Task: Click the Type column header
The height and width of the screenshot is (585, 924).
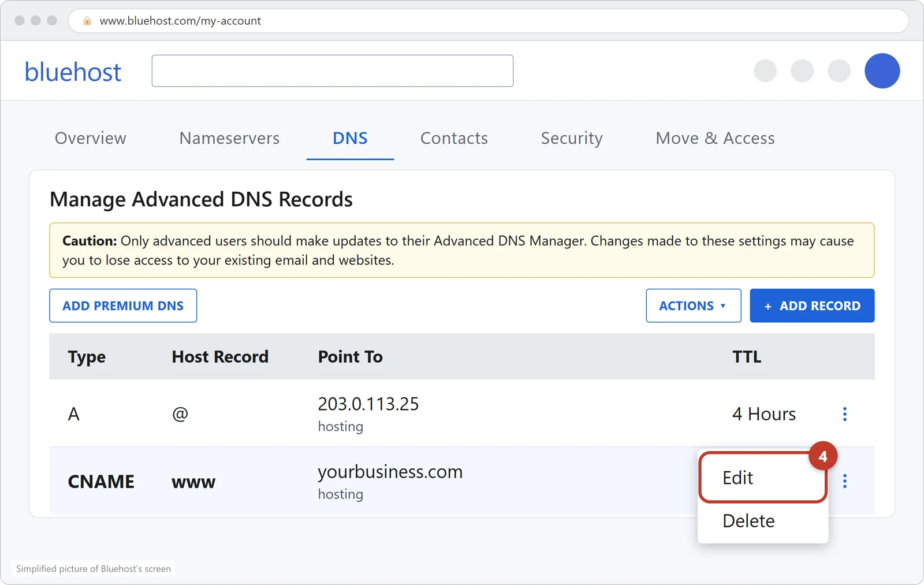Action: pos(87,357)
